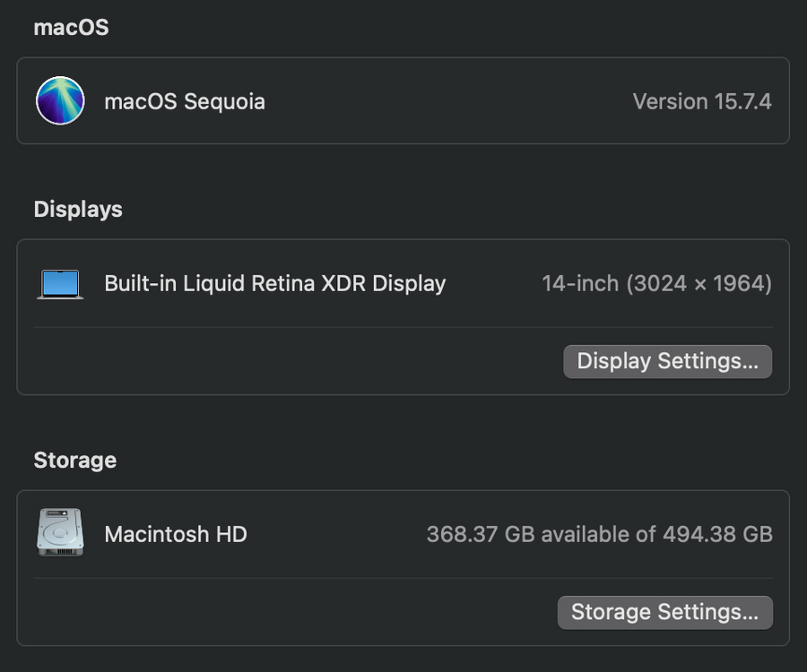807x672 pixels.
Task: Select the Macintosh HD storage row
Action: (x=403, y=533)
